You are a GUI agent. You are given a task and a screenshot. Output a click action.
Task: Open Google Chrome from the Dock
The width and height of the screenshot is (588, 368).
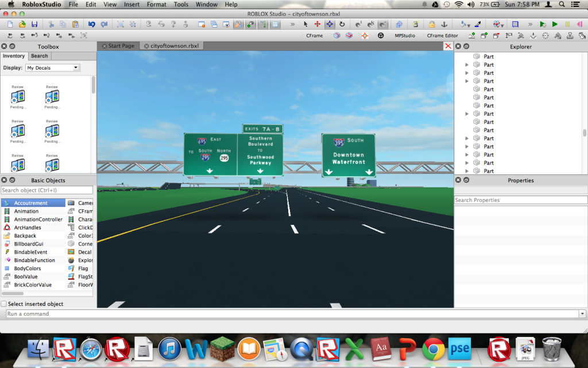pos(433,350)
